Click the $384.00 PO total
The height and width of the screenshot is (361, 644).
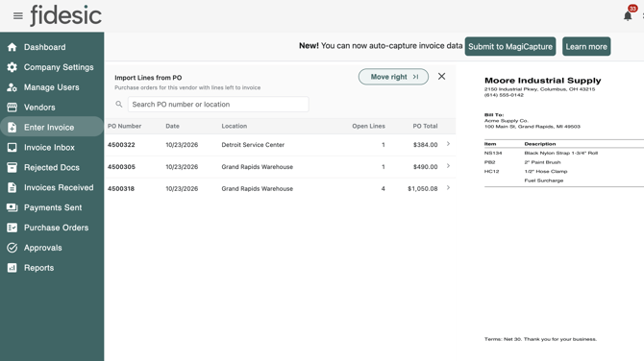coord(426,145)
